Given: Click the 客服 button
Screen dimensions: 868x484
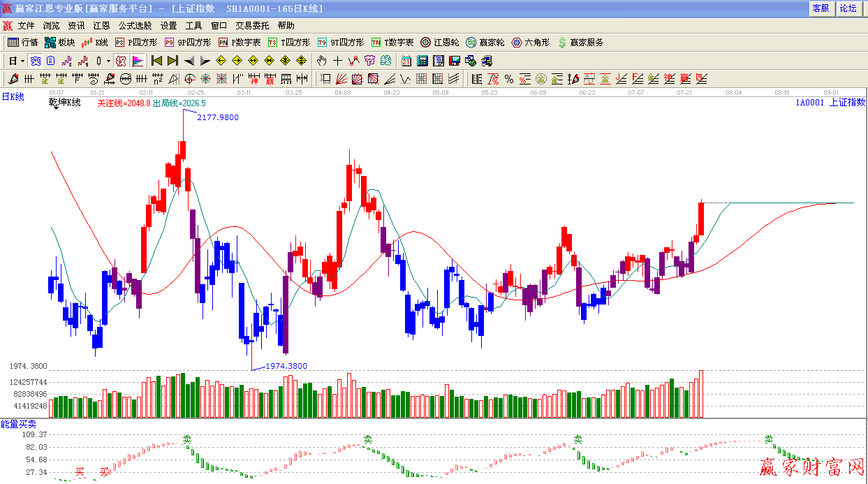Looking at the screenshot, I should [x=821, y=8].
